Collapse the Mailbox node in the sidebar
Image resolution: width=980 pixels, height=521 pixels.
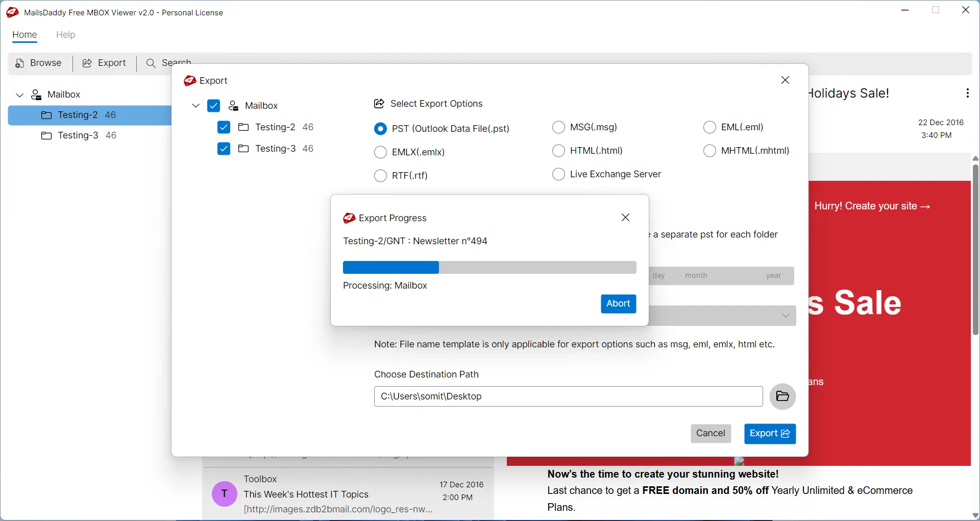[19, 94]
